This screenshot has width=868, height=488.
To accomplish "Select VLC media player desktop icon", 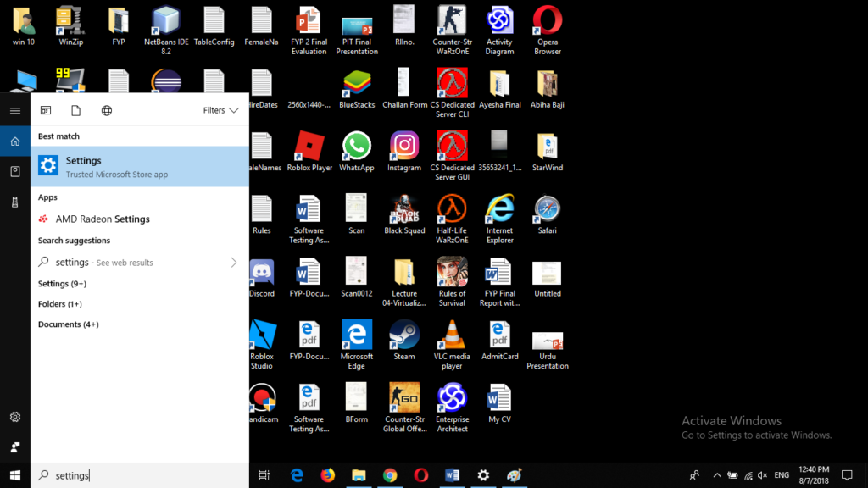I will click(x=452, y=345).
